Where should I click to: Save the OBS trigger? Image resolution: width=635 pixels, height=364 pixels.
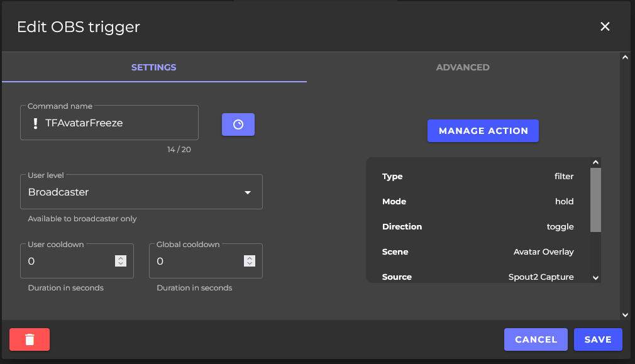(x=597, y=339)
